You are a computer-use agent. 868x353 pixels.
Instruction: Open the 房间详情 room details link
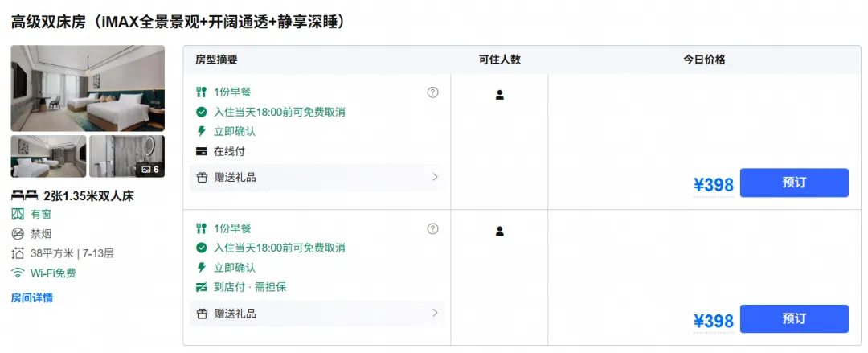[x=32, y=298]
